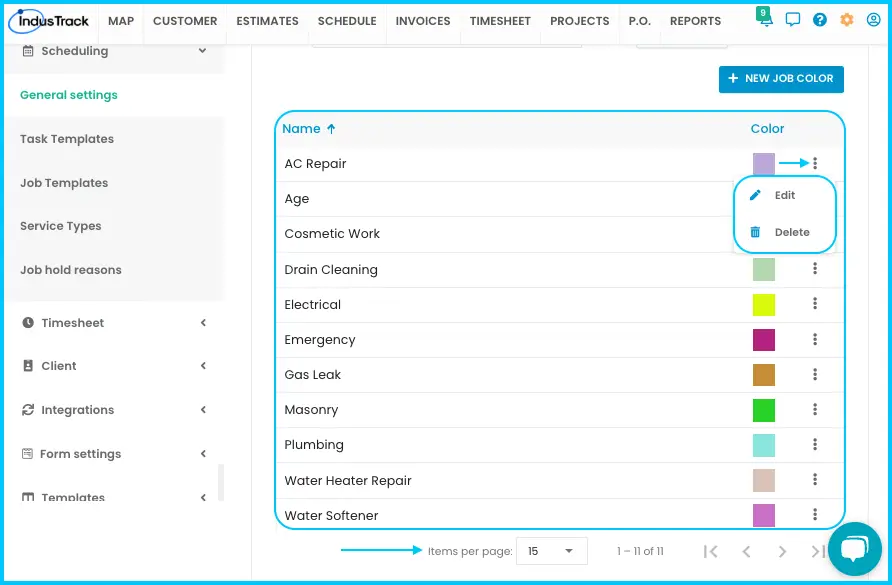
Task: Open the user profile icon
Action: [873, 20]
